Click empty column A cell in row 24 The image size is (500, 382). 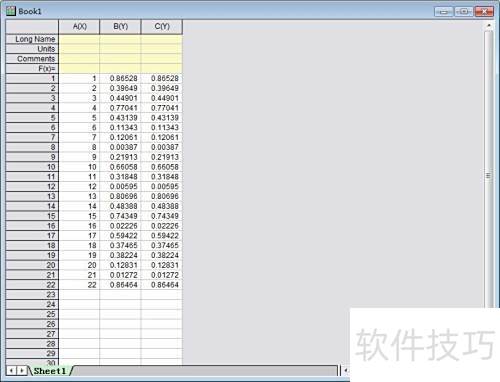(79, 304)
